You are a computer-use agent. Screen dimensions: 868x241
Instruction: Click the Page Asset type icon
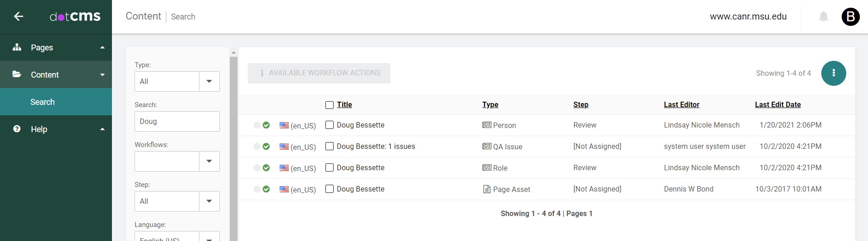coord(487,189)
